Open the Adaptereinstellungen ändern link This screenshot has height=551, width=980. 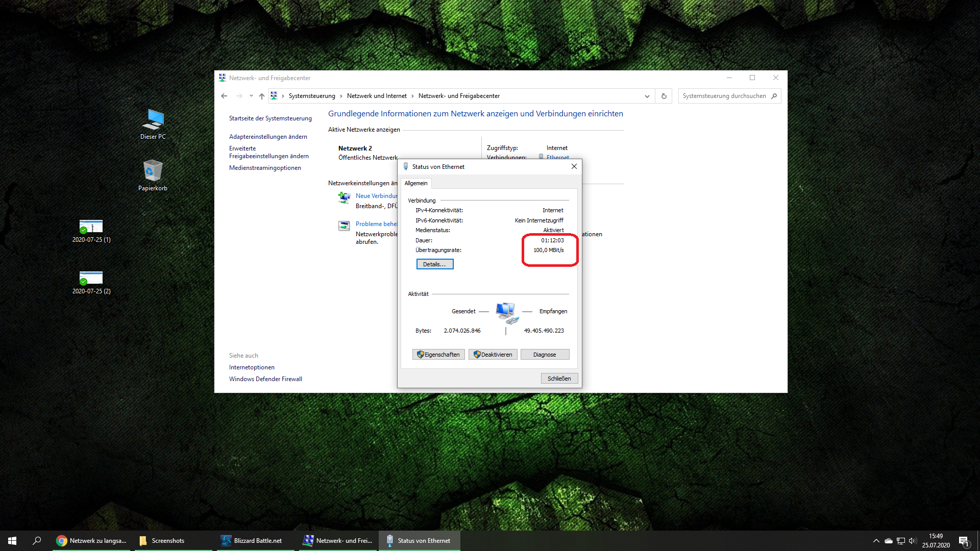pyautogui.click(x=268, y=137)
